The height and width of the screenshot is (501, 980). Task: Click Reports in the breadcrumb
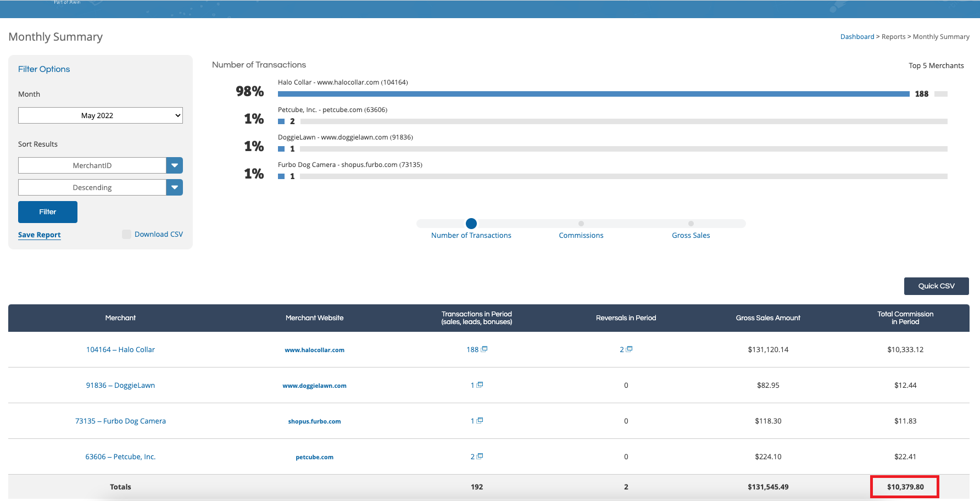[x=894, y=37]
